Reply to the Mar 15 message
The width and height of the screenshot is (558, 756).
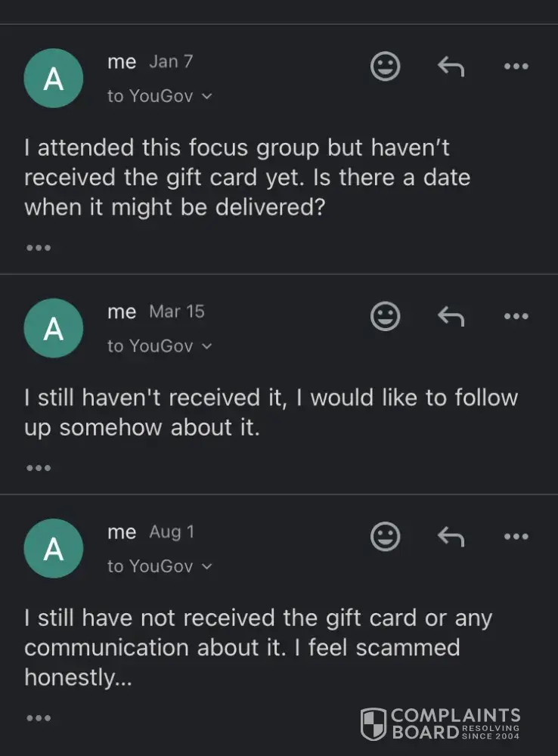pyautogui.click(x=451, y=316)
